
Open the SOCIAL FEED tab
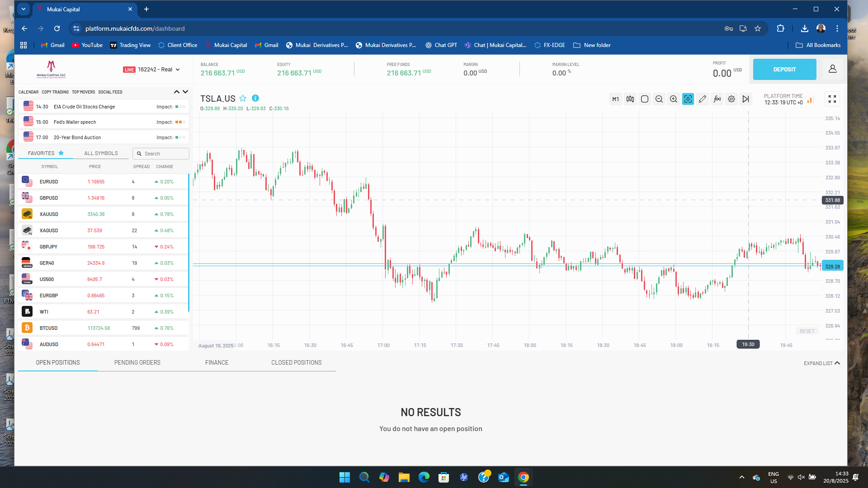pos(110,92)
